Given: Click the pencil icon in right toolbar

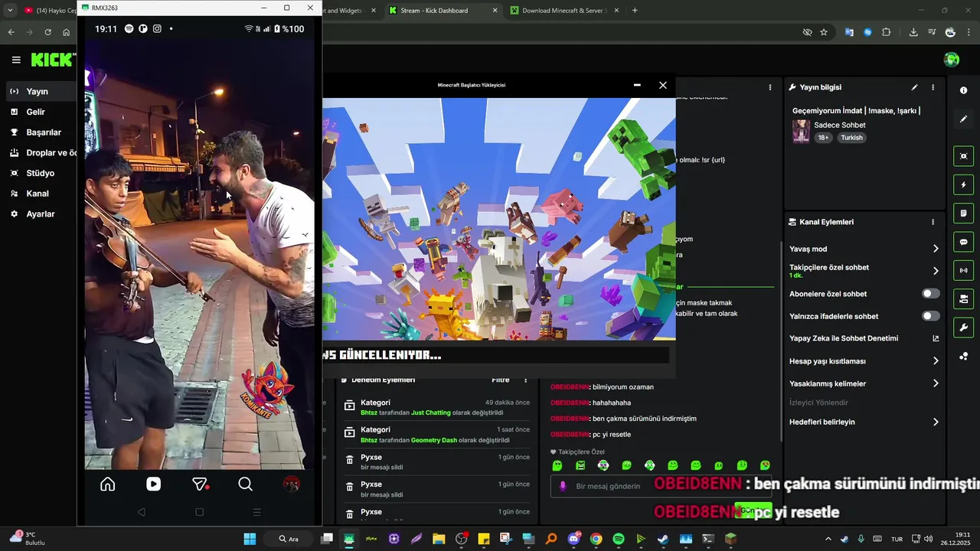Looking at the screenshot, I should pyautogui.click(x=963, y=119).
